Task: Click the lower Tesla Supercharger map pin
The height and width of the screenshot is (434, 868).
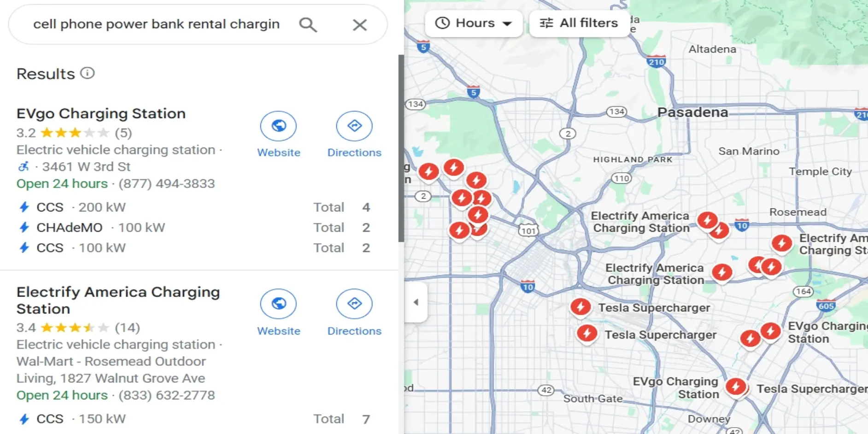Action: click(587, 333)
